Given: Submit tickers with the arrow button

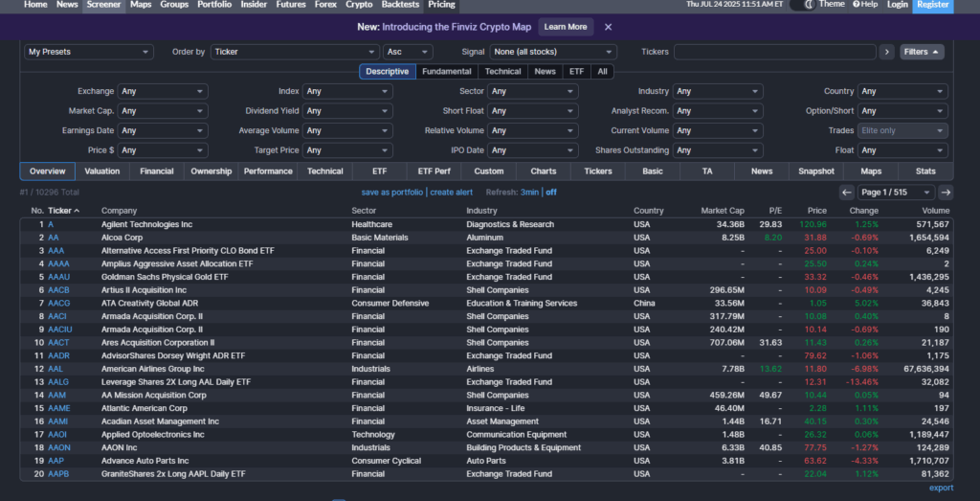Looking at the screenshot, I should tap(886, 52).
